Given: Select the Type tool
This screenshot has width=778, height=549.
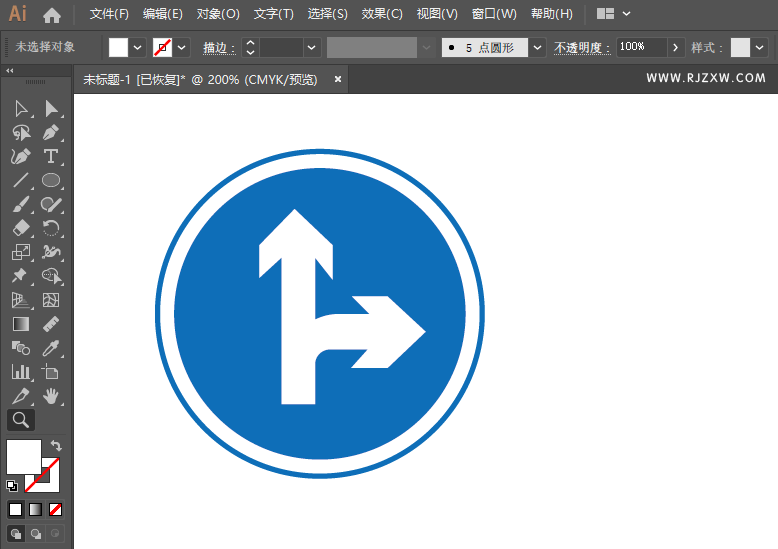Looking at the screenshot, I should [51, 156].
